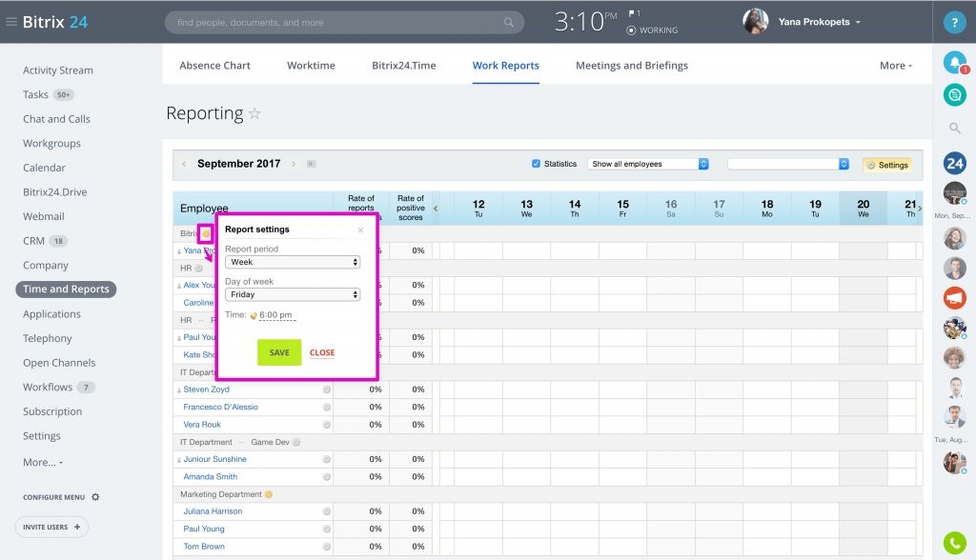The height and width of the screenshot is (560, 976).
Task: Dismiss Report settings with the X
Action: pyautogui.click(x=360, y=230)
